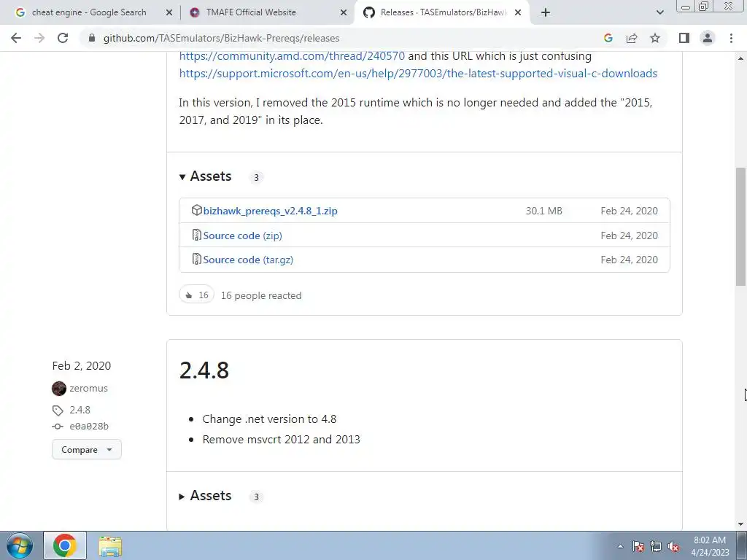Click the scrollbar up arrow
The width and height of the screenshot is (747, 560).
click(x=740, y=58)
